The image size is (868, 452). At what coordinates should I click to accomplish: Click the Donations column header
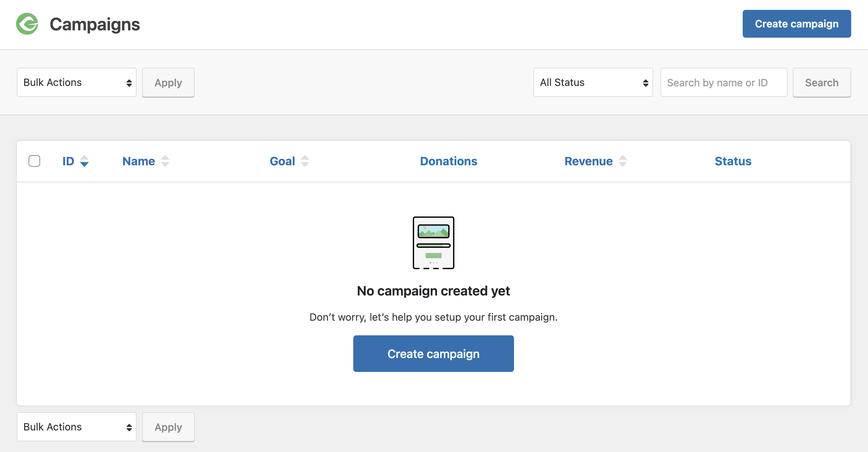pyautogui.click(x=449, y=161)
